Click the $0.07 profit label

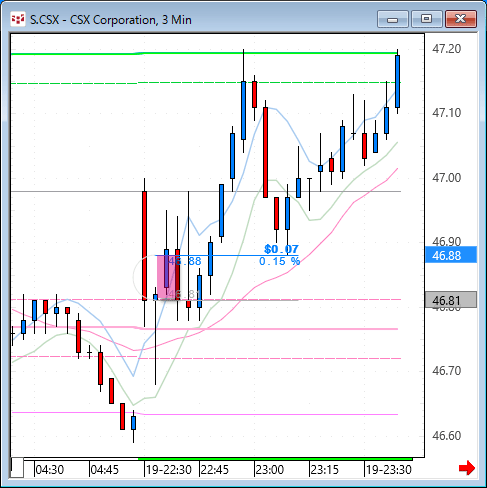coord(281,249)
